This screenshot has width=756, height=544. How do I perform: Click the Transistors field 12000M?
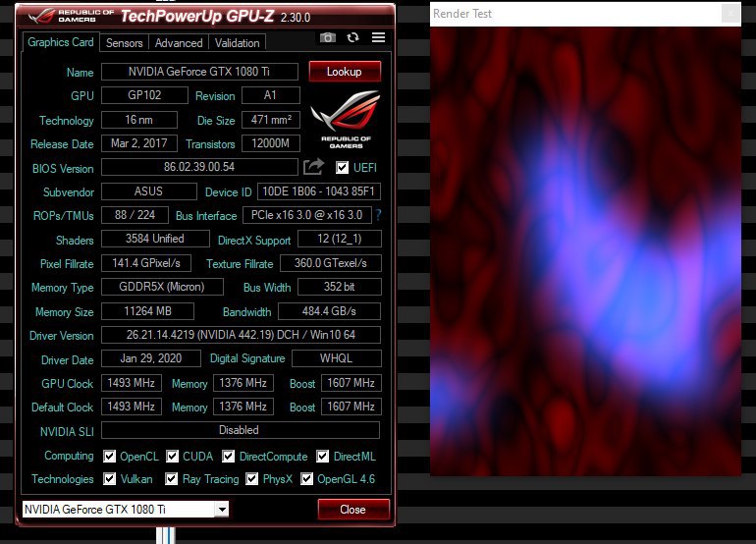(x=270, y=143)
